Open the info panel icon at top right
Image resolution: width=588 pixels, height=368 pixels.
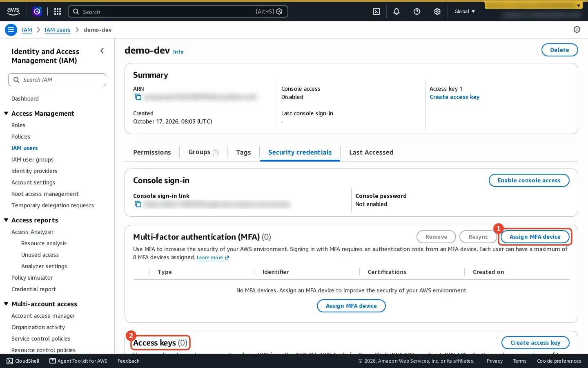[x=577, y=29]
